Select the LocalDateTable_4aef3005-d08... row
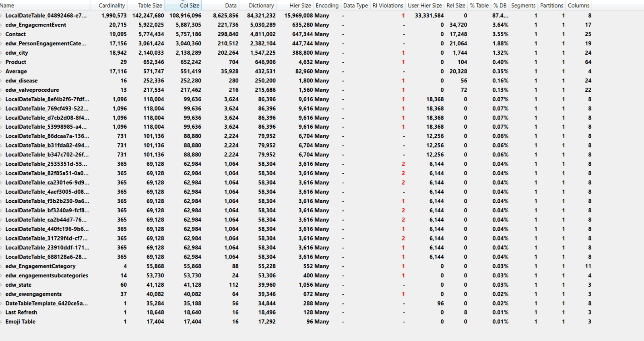 (x=296, y=192)
